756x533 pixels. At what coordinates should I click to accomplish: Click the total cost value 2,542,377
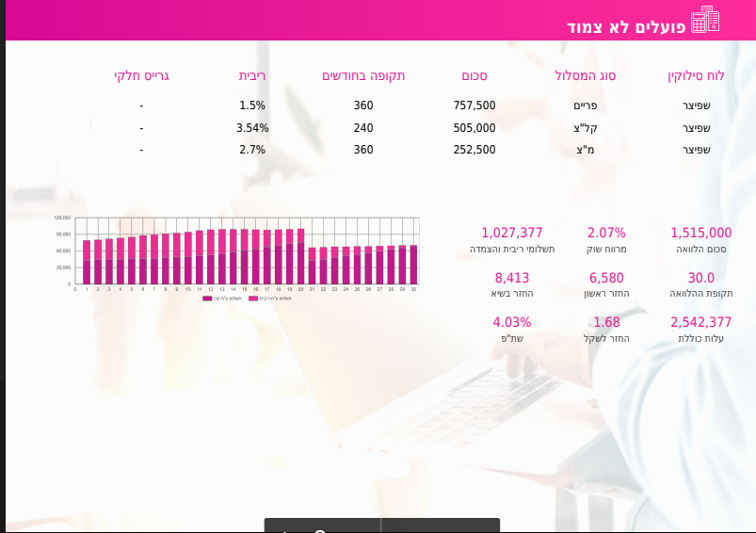click(x=700, y=322)
